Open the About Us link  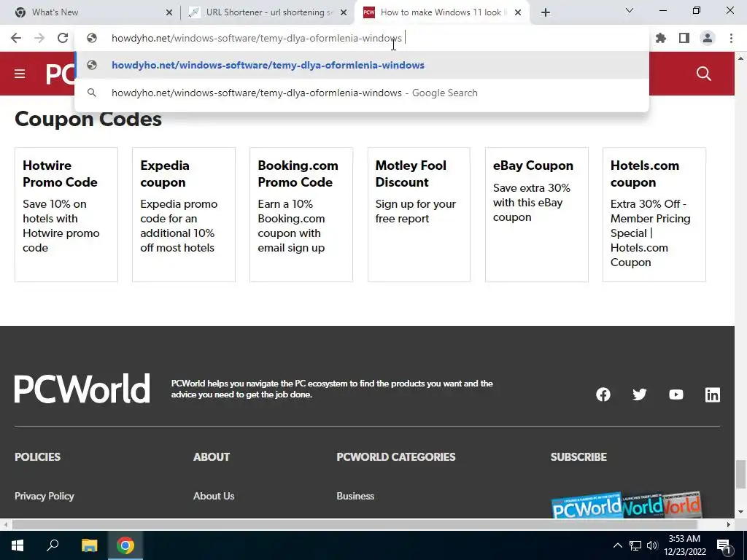tap(214, 496)
